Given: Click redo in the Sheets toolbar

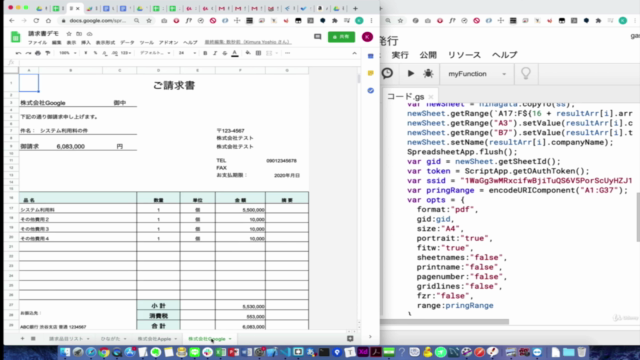Looking at the screenshot, I should click(28, 53).
